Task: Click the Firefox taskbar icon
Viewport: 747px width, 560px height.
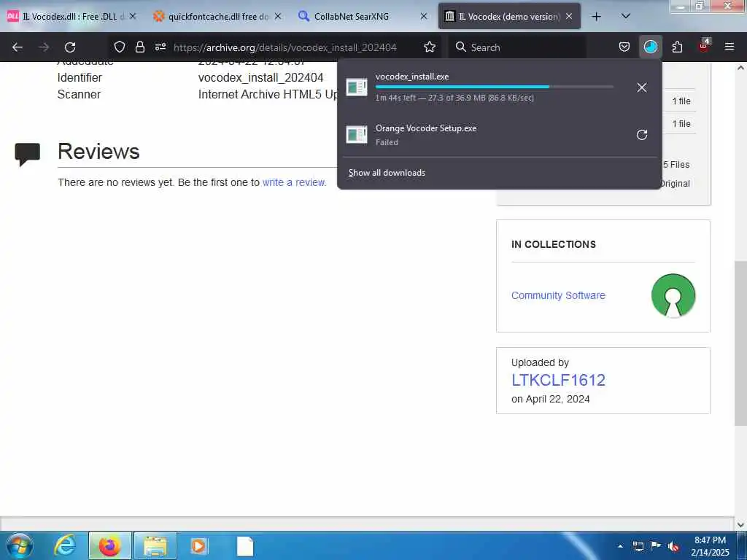Action: [109, 545]
